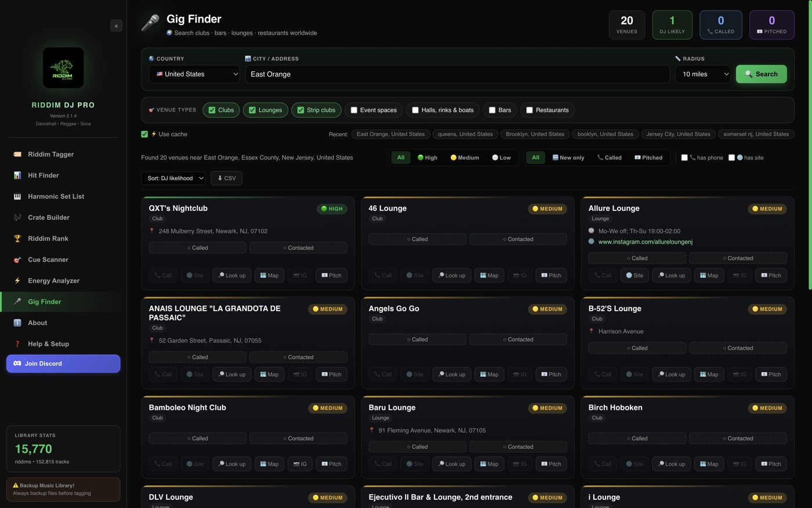Enable Halls, rinks & boats venue type

pos(443,110)
